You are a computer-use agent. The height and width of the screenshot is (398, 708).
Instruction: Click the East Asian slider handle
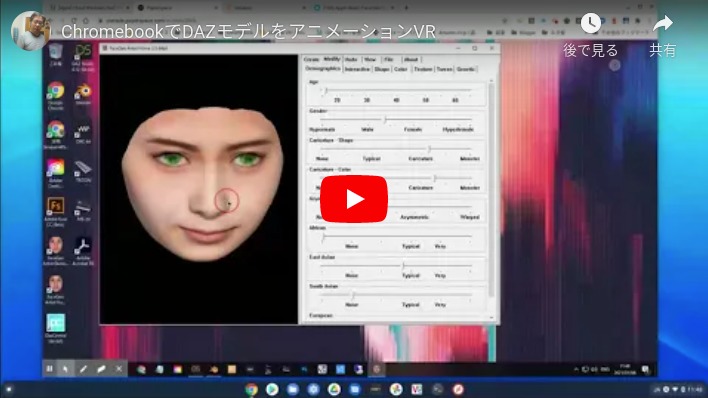point(403,266)
